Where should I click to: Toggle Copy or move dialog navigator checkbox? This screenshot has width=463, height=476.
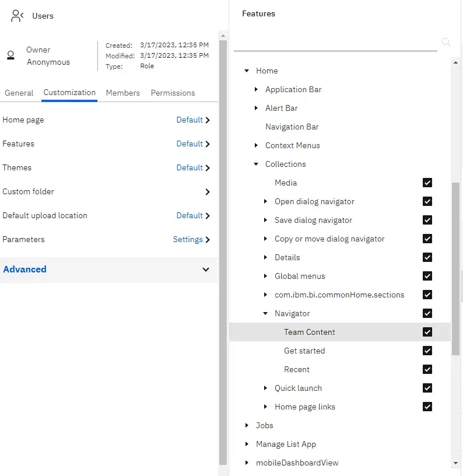tap(427, 239)
